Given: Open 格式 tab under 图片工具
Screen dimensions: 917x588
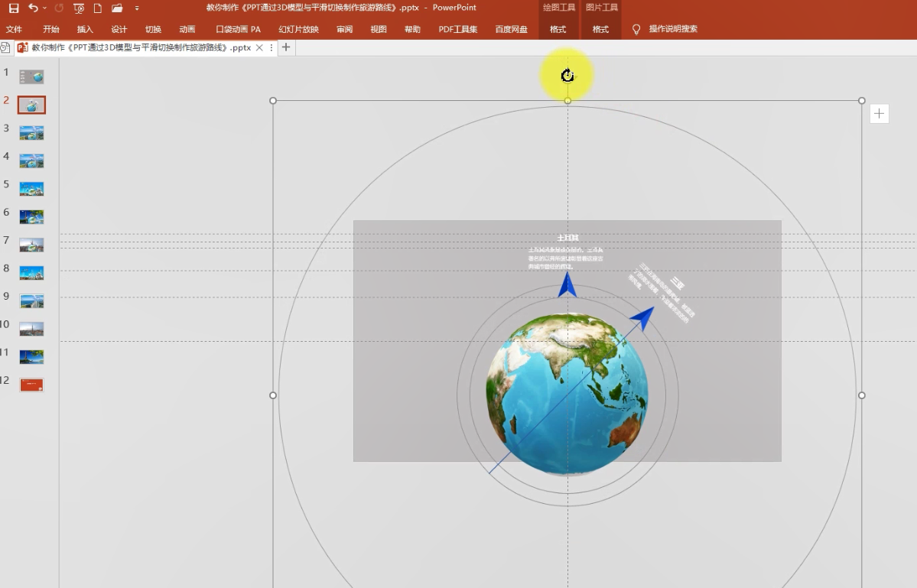Looking at the screenshot, I should [x=600, y=29].
